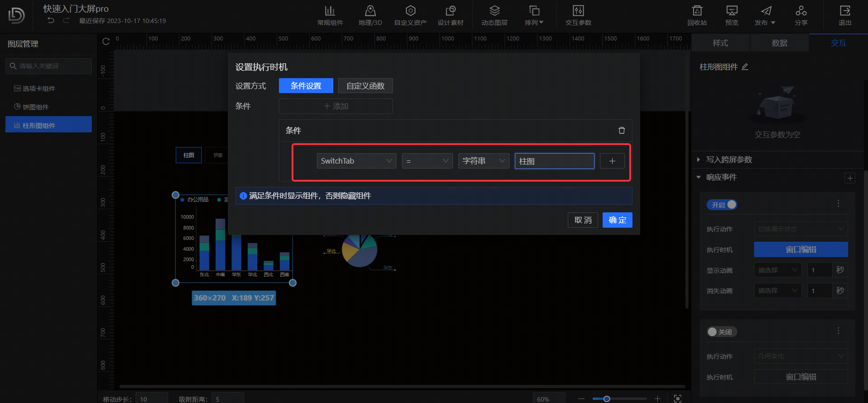Open the 字符串 type dropdown
This screenshot has height=403, width=868.
483,161
